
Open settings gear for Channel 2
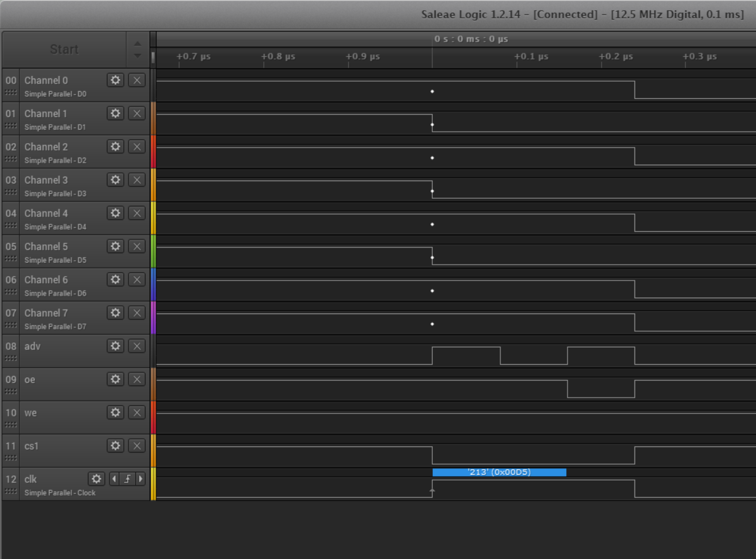[115, 147]
